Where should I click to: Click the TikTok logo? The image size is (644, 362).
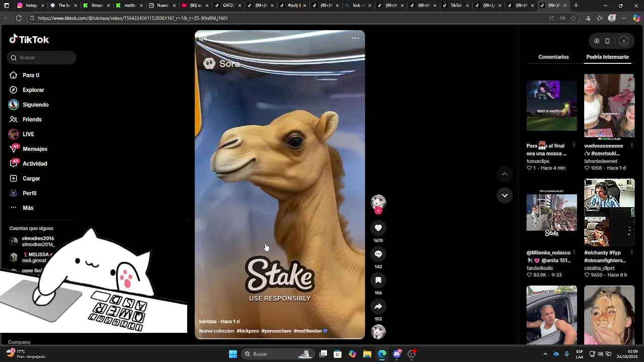[29, 39]
